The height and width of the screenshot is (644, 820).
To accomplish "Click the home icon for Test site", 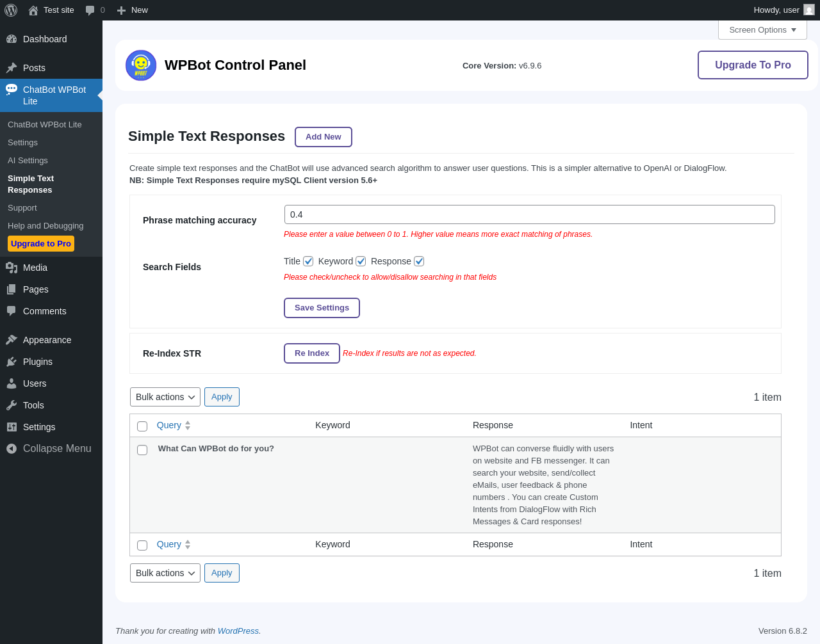I will point(33,10).
